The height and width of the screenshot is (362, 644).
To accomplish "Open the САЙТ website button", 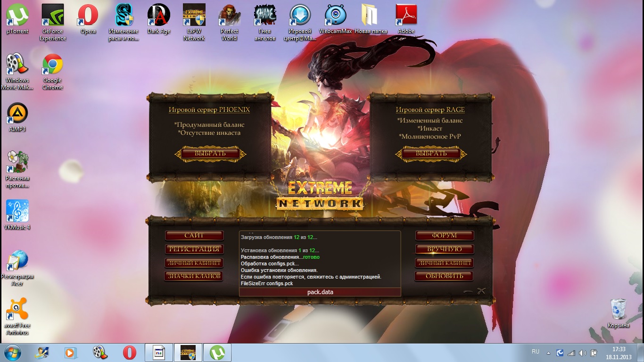I will coord(194,235).
